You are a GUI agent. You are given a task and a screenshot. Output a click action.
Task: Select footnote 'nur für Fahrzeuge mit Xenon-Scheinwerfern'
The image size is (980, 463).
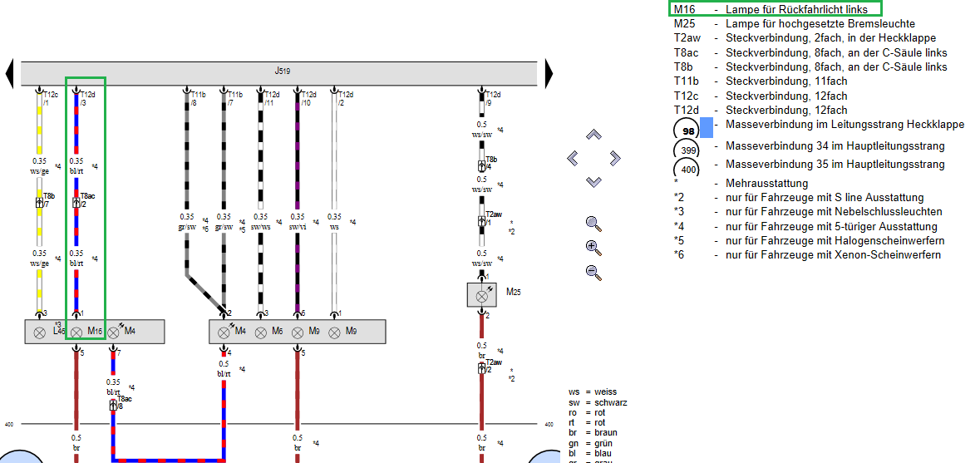point(833,255)
